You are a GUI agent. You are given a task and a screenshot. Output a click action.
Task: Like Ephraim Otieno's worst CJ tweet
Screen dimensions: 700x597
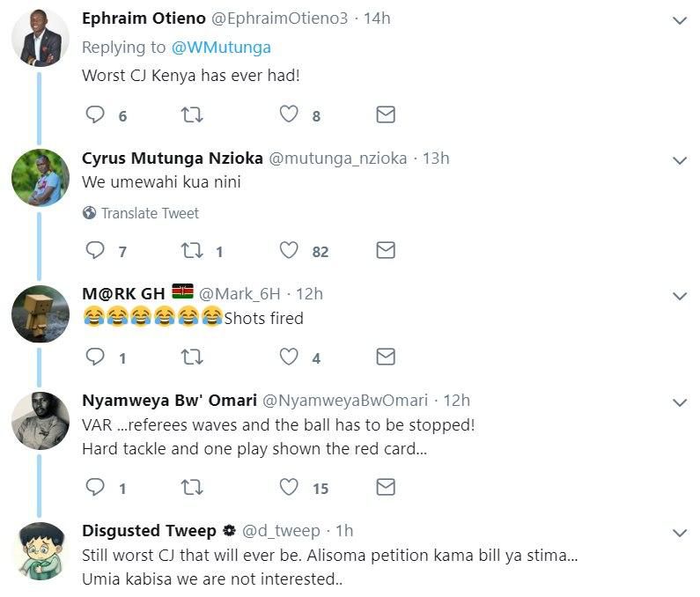point(289,114)
